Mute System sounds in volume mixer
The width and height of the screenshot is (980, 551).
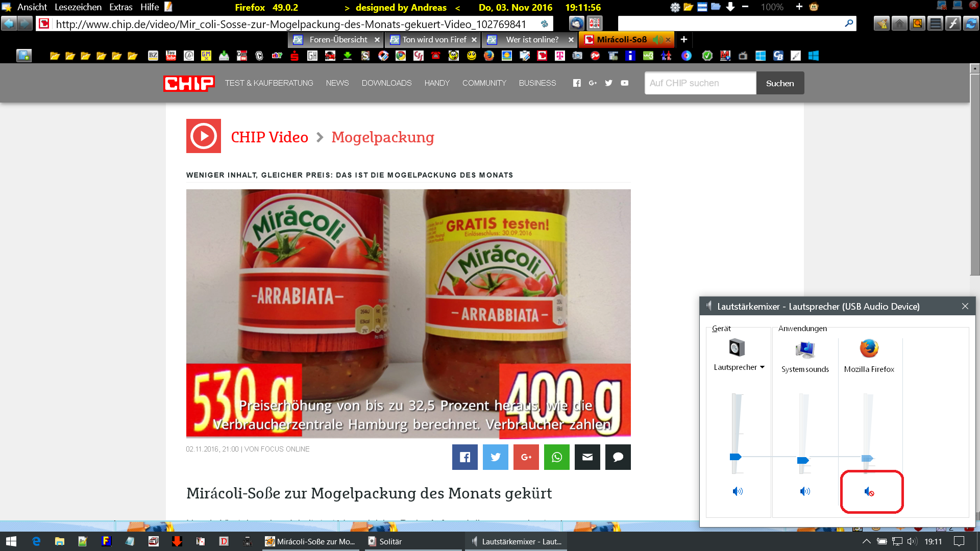click(805, 491)
